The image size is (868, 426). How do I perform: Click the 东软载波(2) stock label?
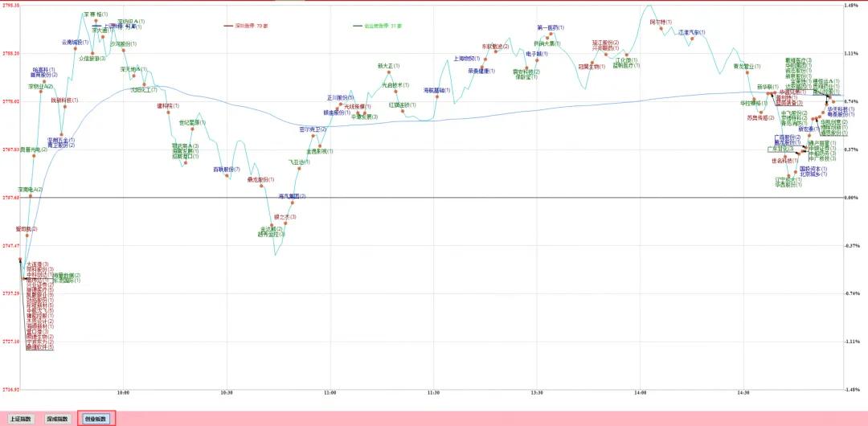click(x=495, y=46)
